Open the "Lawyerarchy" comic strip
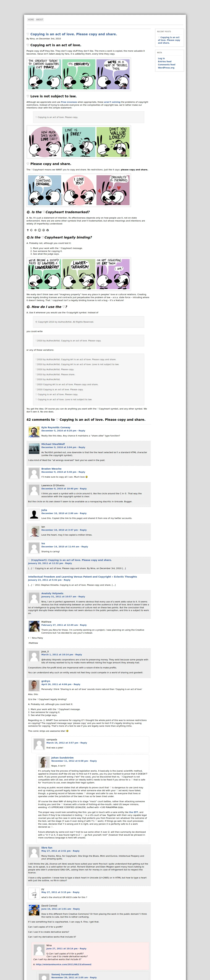210x980 pixels. coord(79,274)
